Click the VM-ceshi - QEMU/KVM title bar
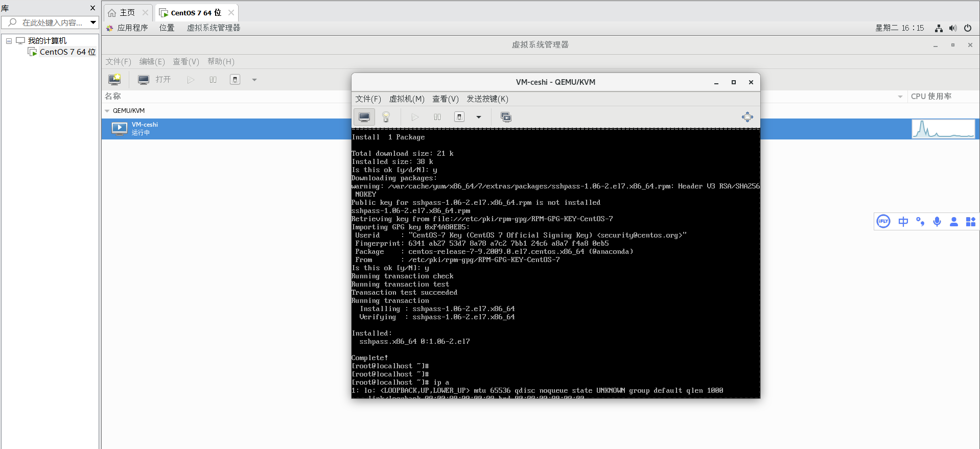Viewport: 980px width, 449px height. point(555,82)
